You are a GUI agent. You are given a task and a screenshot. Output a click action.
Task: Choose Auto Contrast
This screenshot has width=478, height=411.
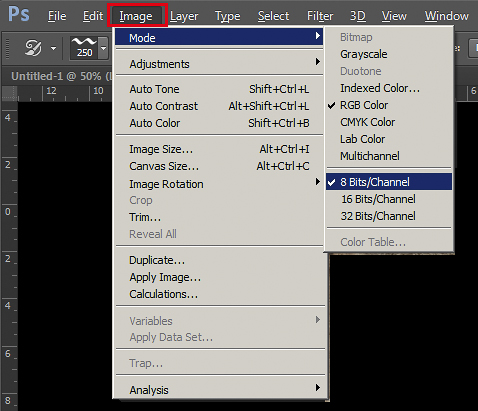coord(219,106)
